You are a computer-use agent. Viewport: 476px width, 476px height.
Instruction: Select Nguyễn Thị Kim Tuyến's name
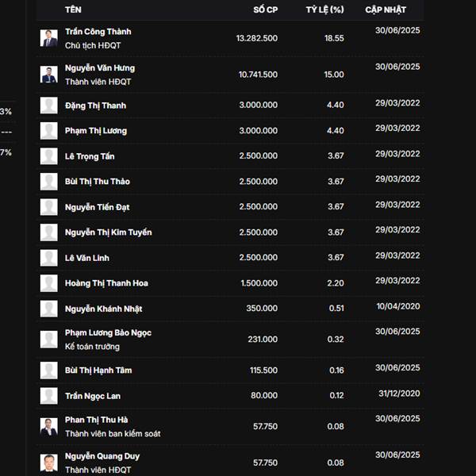coord(109,232)
